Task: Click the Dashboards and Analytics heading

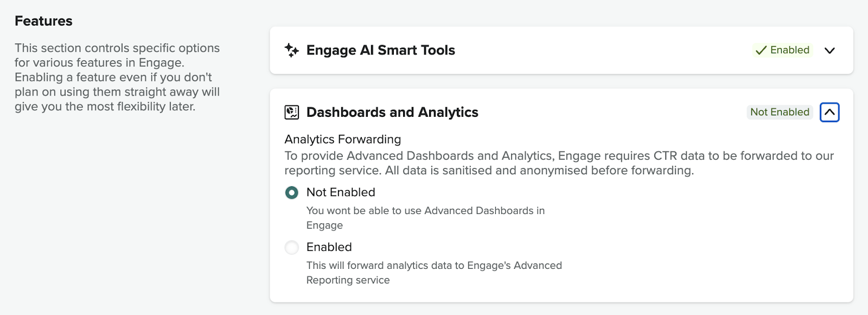Action: click(392, 112)
